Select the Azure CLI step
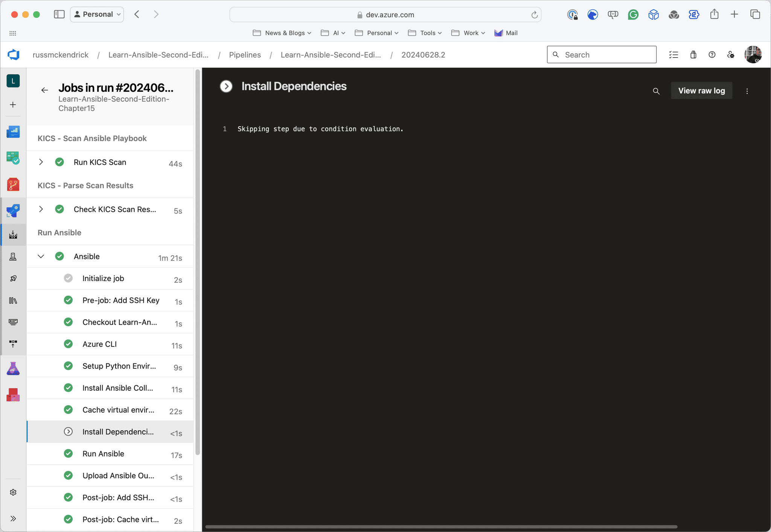The width and height of the screenshot is (771, 532). pos(99,344)
